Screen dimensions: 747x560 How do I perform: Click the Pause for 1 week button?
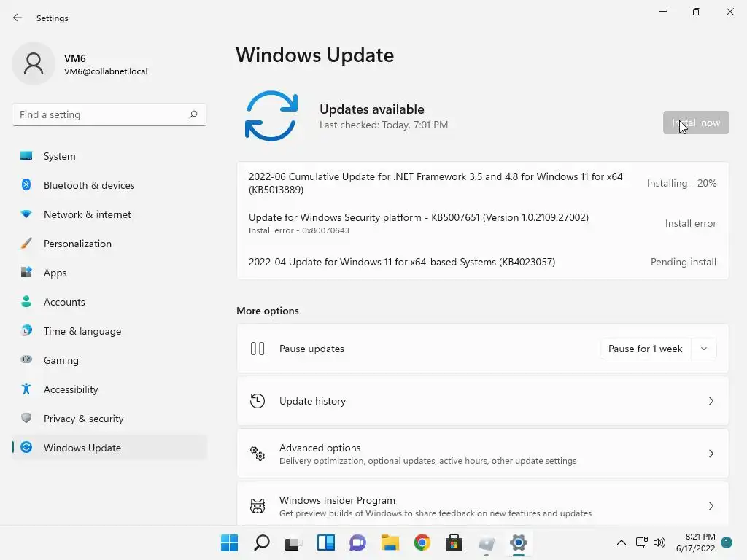pyautogui.click(x=646, y=349)
